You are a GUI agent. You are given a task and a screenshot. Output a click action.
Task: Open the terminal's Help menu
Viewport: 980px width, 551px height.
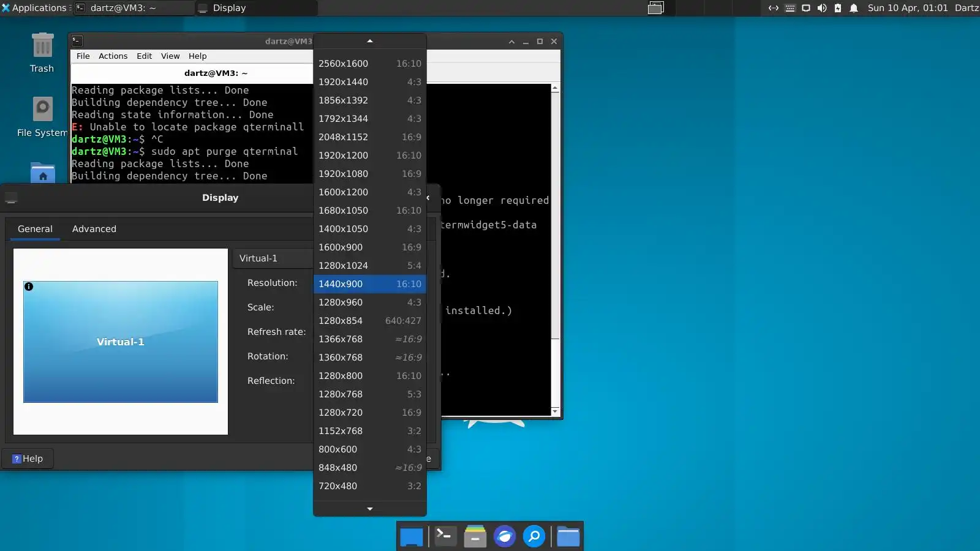tap(197, 56)
